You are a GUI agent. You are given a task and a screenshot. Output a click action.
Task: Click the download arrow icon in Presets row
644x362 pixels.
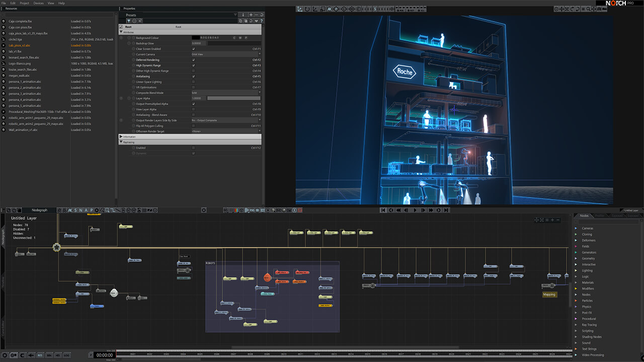click(x=244, y=15)
